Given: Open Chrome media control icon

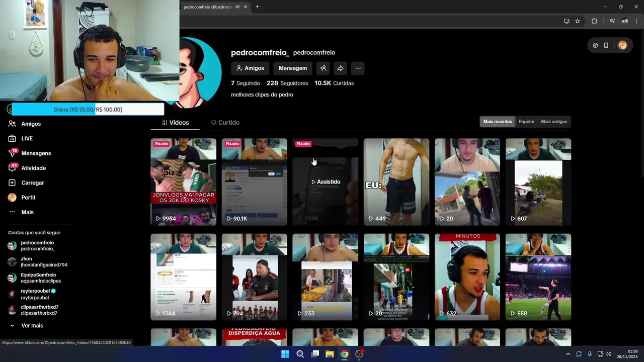Looking at the screenshot, I should 612,21.
